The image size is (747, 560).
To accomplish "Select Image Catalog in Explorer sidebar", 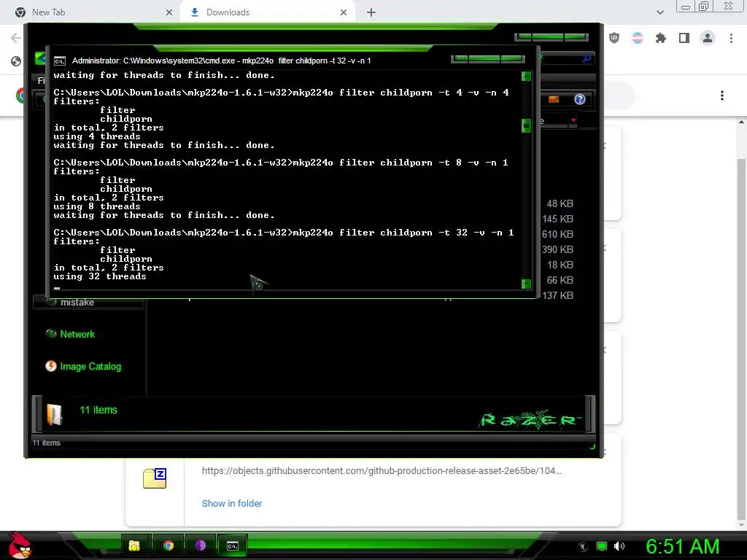I will coord(90,367).
